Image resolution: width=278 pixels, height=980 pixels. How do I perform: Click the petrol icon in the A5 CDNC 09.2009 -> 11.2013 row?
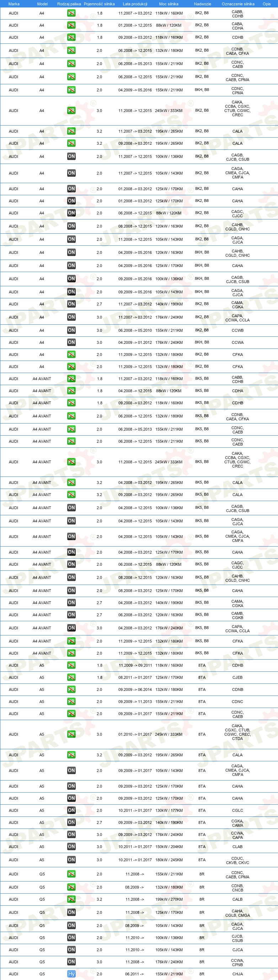(x=71, y=702)
